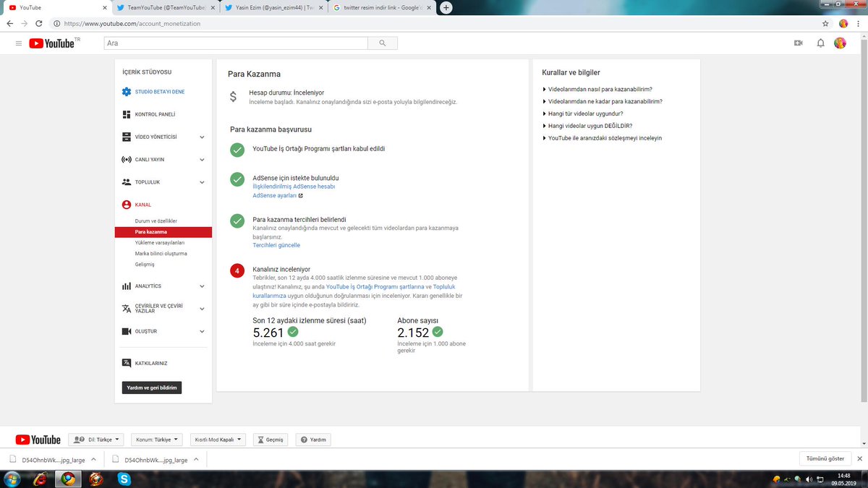Click the Katkılarınız icon
Screen dimensions: 868x488
tap(127, 363)
